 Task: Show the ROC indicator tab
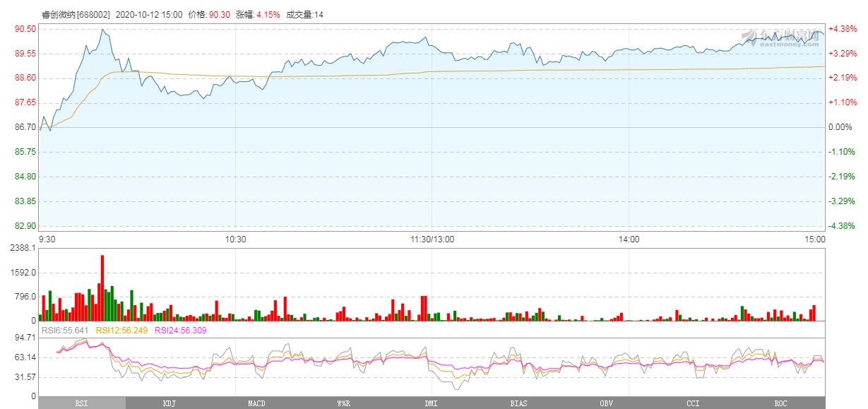(780, 403)
